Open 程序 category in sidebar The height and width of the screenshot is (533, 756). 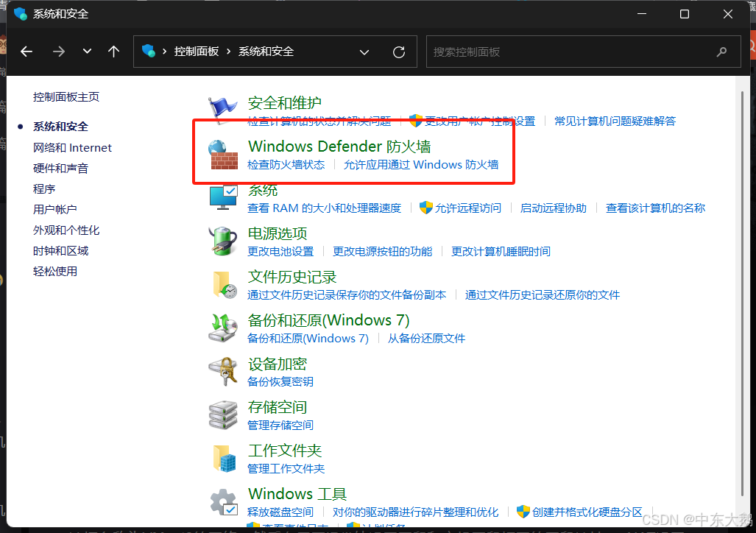[44, 188]
